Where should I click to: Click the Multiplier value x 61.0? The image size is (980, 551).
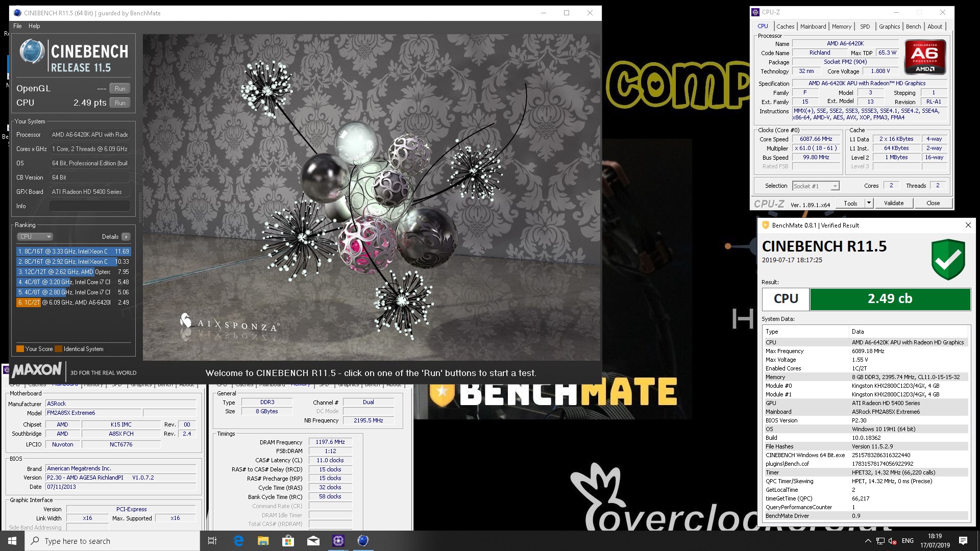click(816, 148)
